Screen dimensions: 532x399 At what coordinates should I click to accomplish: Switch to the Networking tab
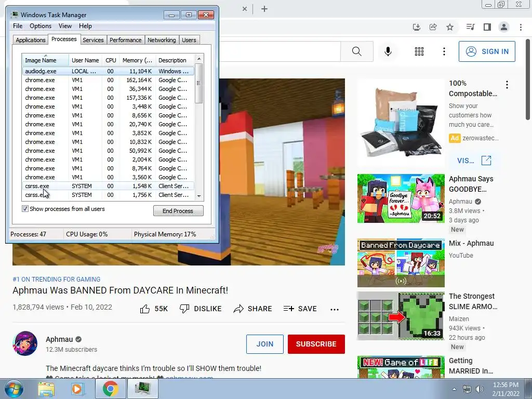162,40
